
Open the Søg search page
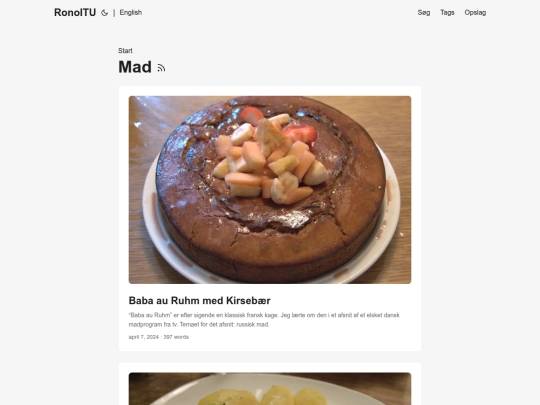click(424, 12)
